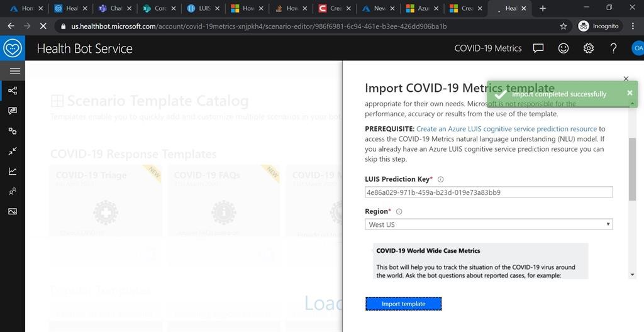
Task: Click the panel scrollbar thumb
Action: coord(632,169)
